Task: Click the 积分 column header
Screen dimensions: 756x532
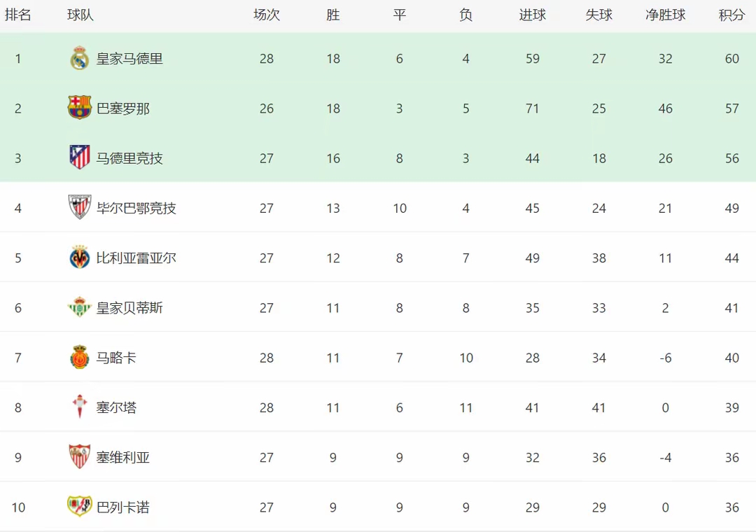Action: click(731, 15)
